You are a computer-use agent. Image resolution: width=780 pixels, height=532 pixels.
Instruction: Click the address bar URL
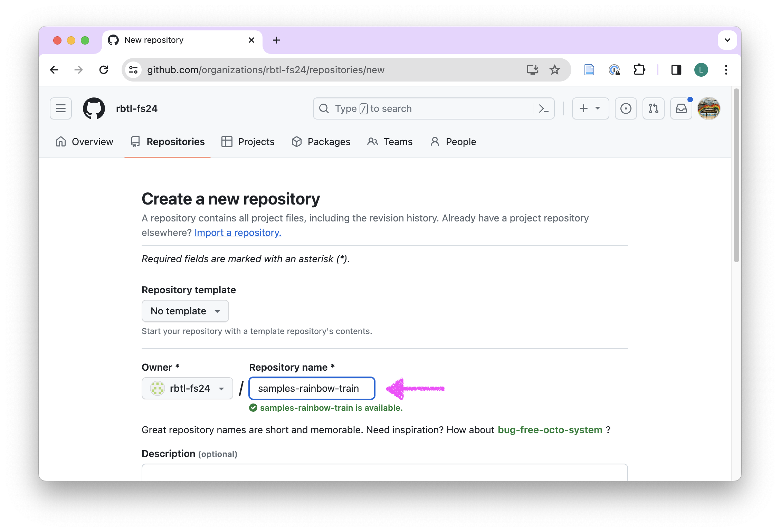click(266, 70)
